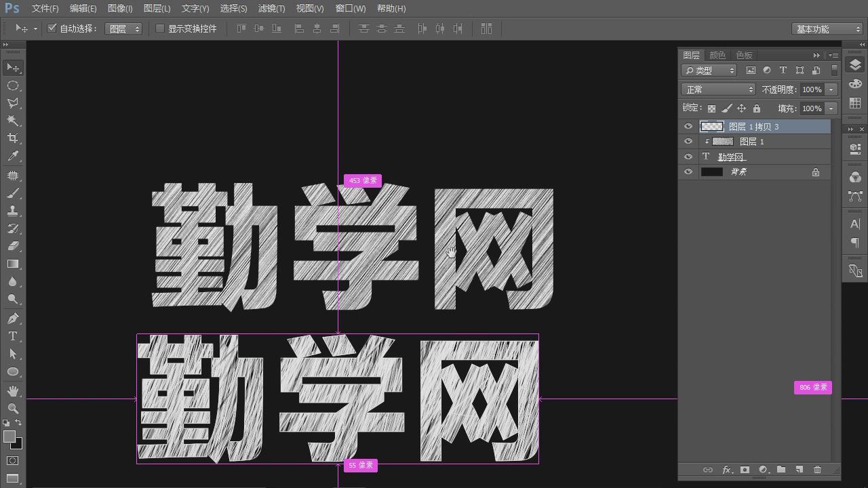
Task: Select the Move tool
Action: pos(13,68)
